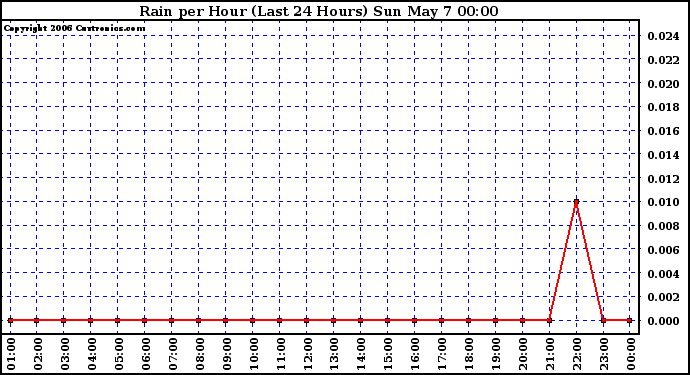Viewport: 690px width, 375px height.
Task: Click the y-axis label 0.022
Action: [663, 60]
